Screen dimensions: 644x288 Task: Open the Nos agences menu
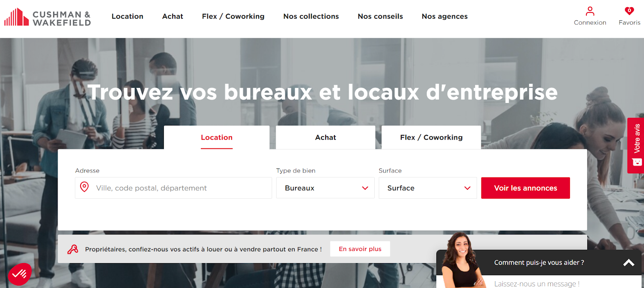[x=445, y=16]
